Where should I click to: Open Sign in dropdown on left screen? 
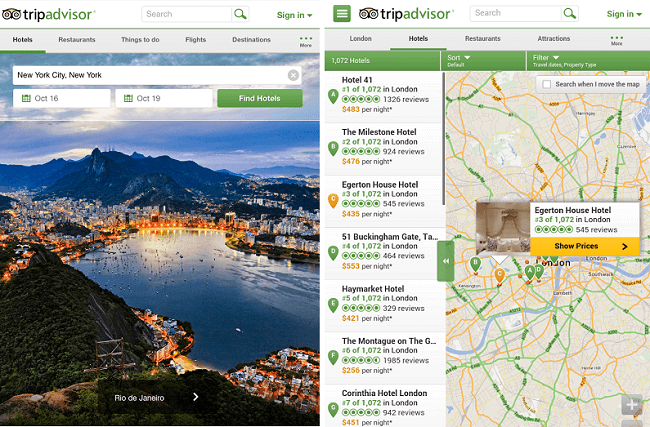click(294, 15)
